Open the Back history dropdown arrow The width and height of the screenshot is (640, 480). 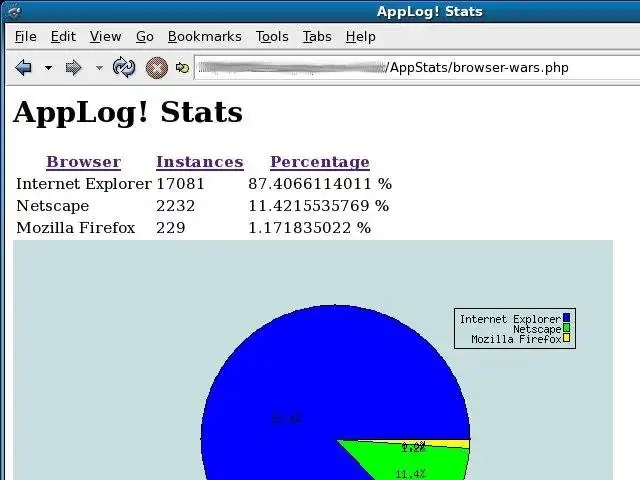49,68
